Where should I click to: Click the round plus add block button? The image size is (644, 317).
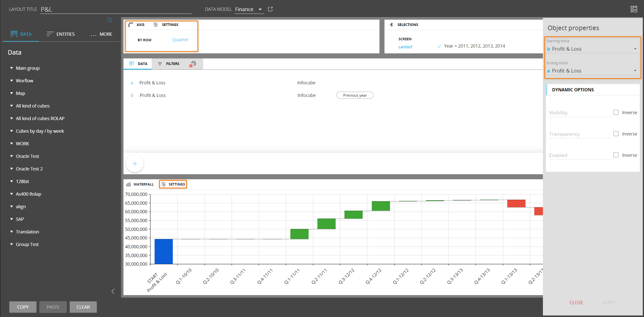pyautogui.click(x=135, y=164)
